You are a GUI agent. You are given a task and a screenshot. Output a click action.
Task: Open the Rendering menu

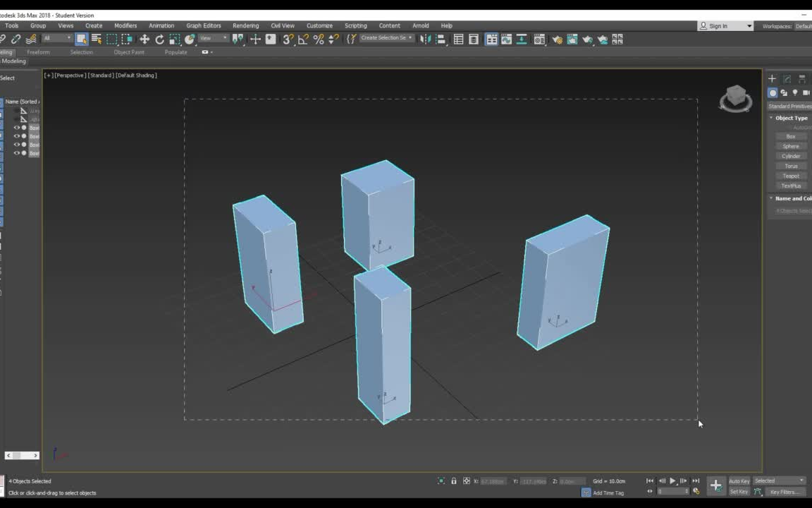(x=245, y=25)
